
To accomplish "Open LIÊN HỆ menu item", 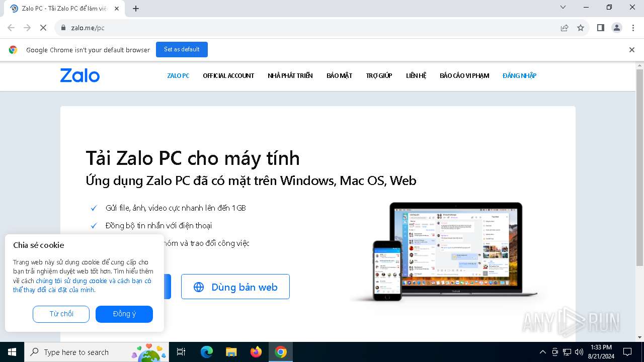I will pos(416,75).
